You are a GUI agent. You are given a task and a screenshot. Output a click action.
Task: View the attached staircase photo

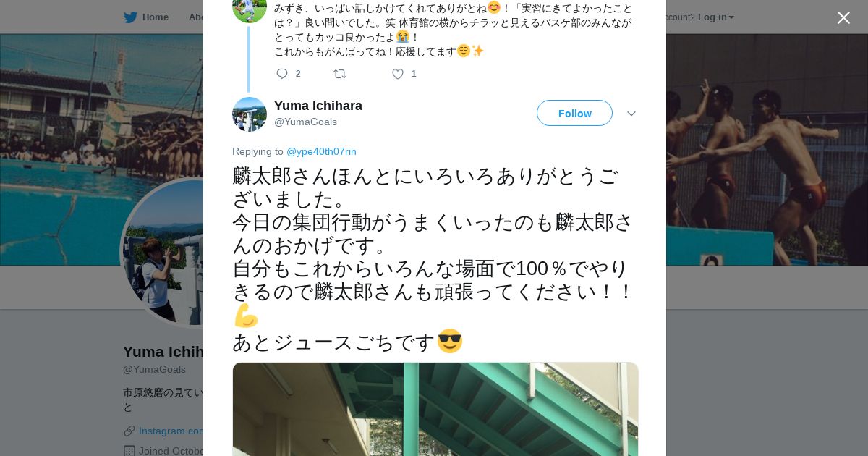pos(435,409)
